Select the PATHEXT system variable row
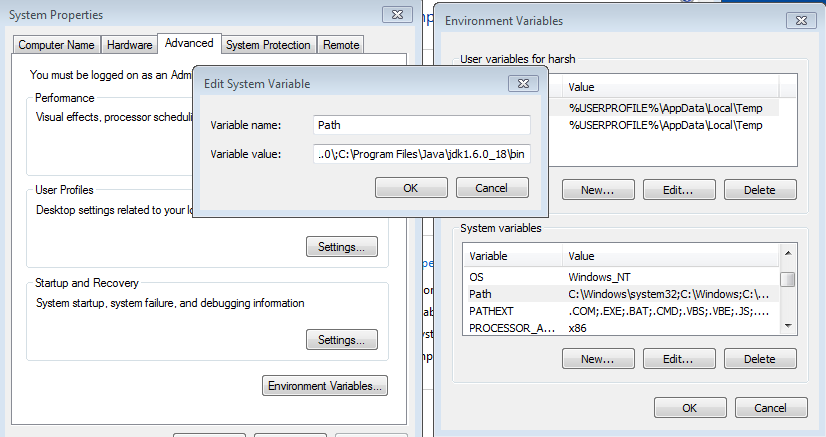The height and width of the screenshot is (437, 826). 621,311
